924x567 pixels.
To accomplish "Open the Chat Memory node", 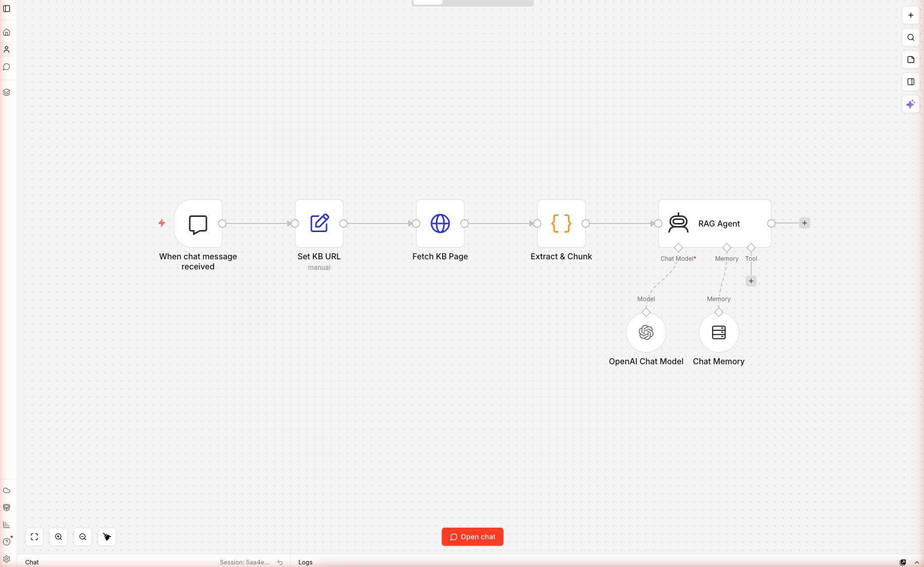I will click(x=719, y=332).
